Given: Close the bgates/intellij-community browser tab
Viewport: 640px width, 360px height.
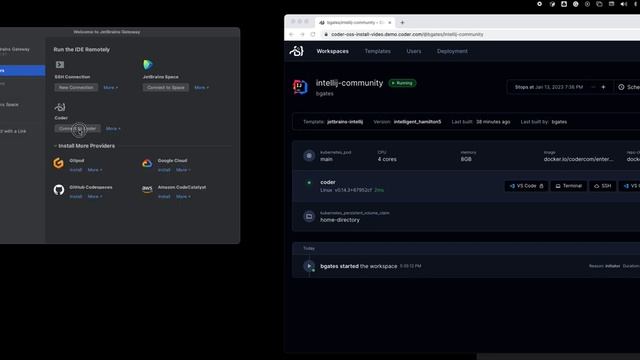Looking at the screenshot, I should [x=389, y=22].
